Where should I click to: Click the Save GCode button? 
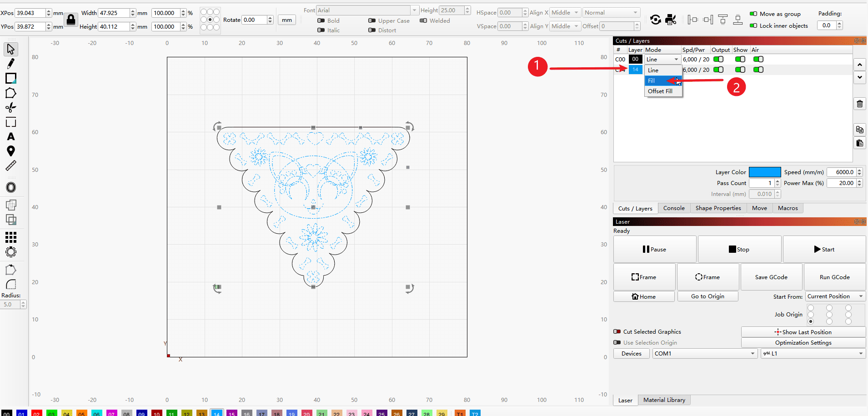coord(771,277)
